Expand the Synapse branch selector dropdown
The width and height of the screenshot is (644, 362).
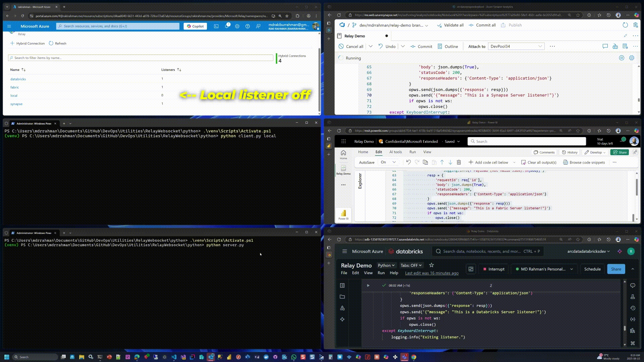click(x=427, y=25)
